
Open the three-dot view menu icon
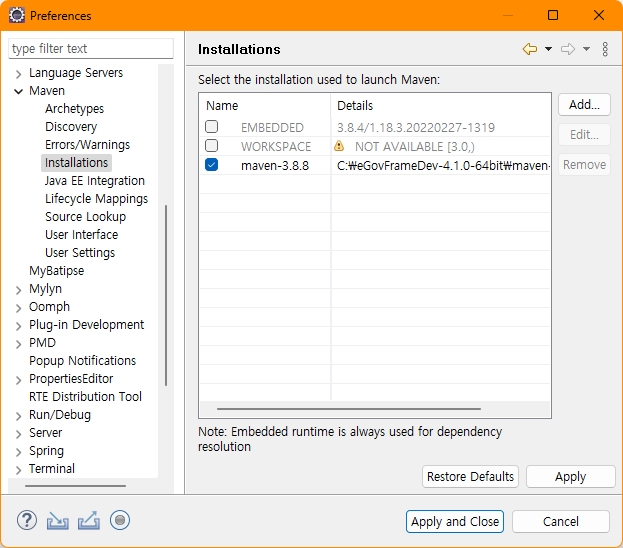pyautogui.click(x=605, y=49)
